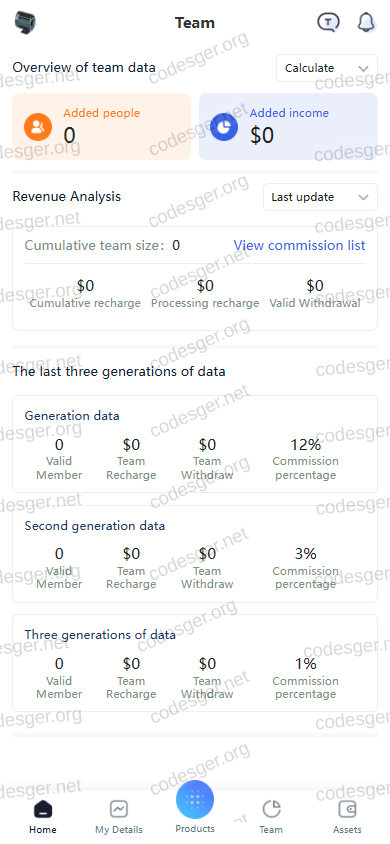Open the chat message icon
This screenshot has height=844, width=390.
(328, 23)
